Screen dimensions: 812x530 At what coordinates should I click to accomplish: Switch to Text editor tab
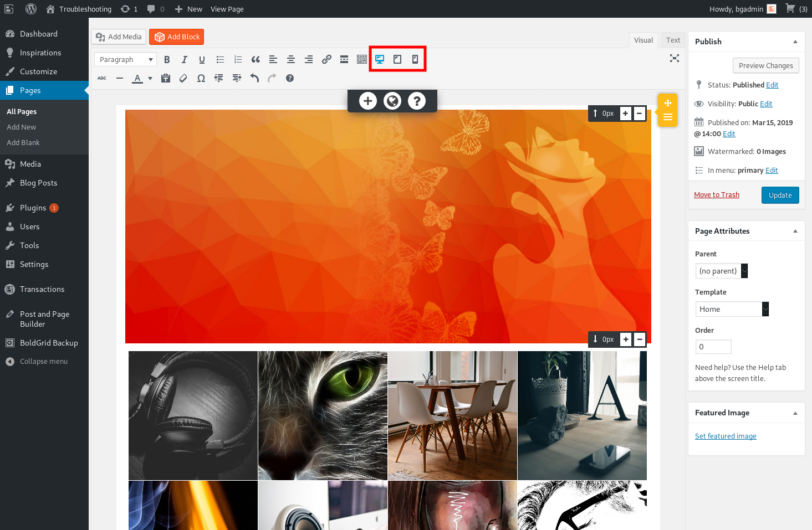[673, 40]
